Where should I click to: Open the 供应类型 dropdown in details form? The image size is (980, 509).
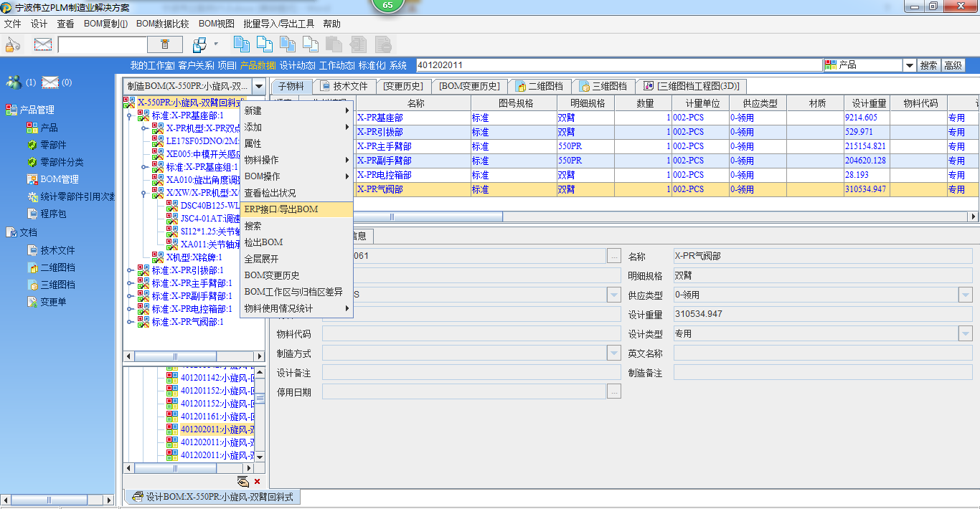pos(965,295)
